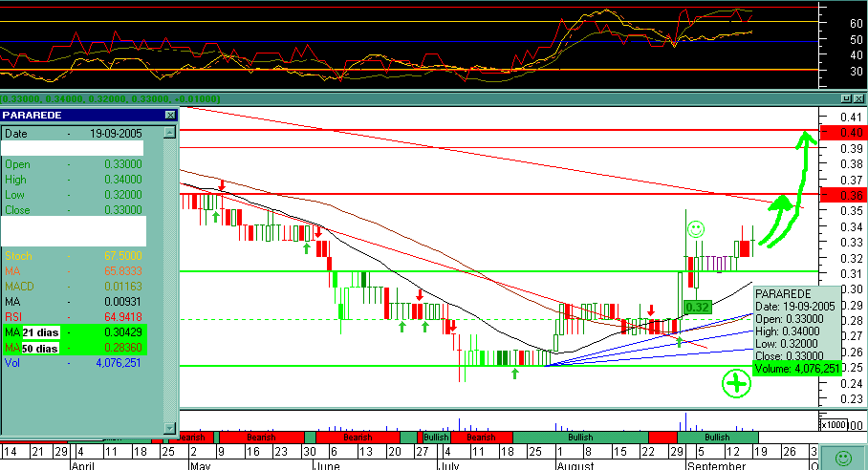The width and height of the screenshot is (868, 470).
Task: Click the July month label on date axis
Action: tap(449, 465)
